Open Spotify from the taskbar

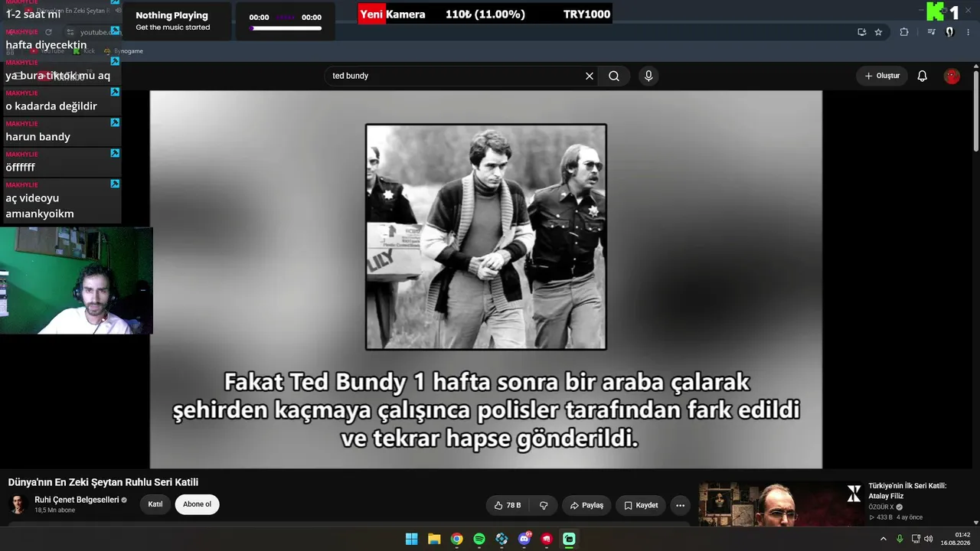point(479,539)
